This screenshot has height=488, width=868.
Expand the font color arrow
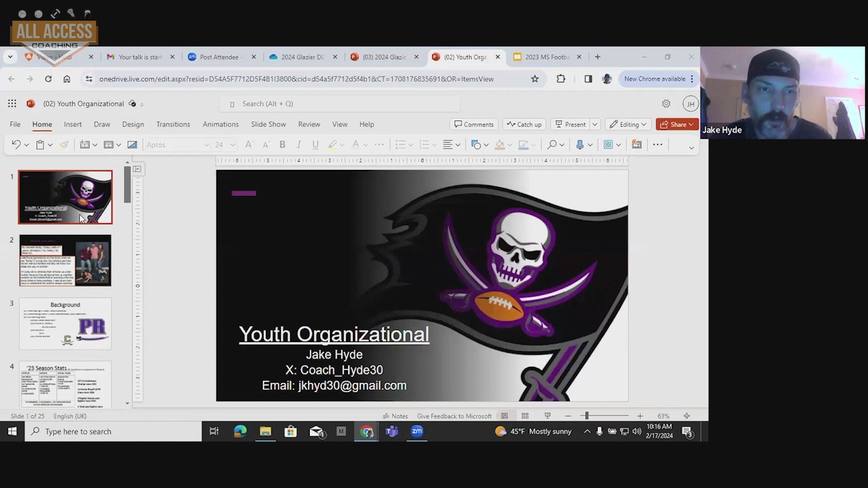coord(366,145)
